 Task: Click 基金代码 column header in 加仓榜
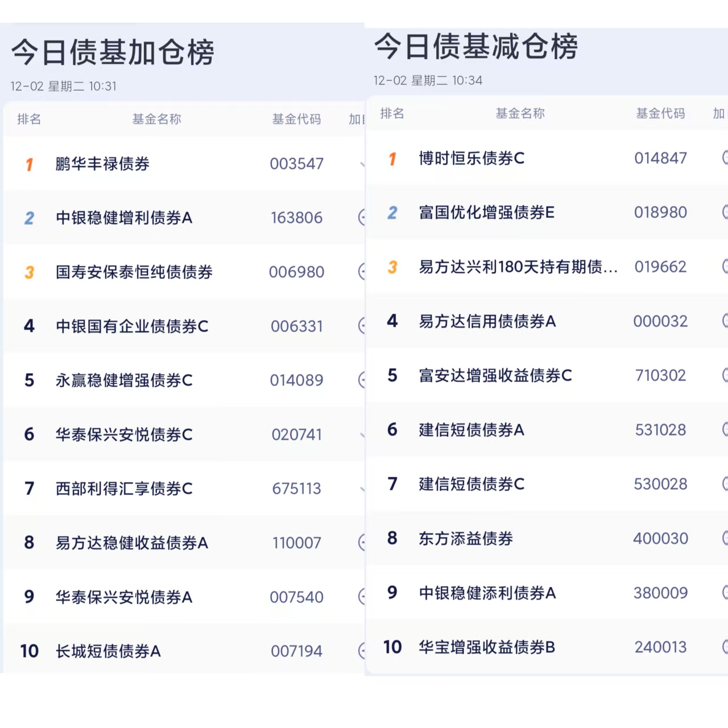[x=296, y=119]
